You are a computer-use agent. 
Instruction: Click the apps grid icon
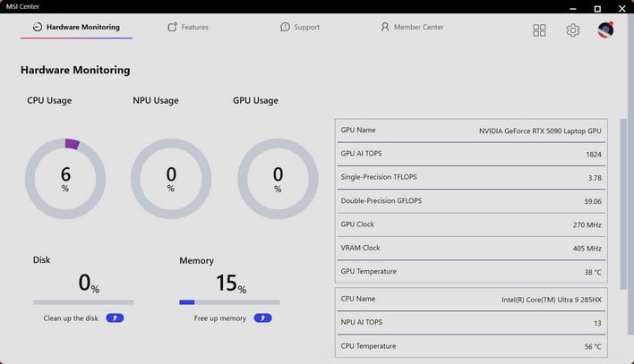(539, 30)
